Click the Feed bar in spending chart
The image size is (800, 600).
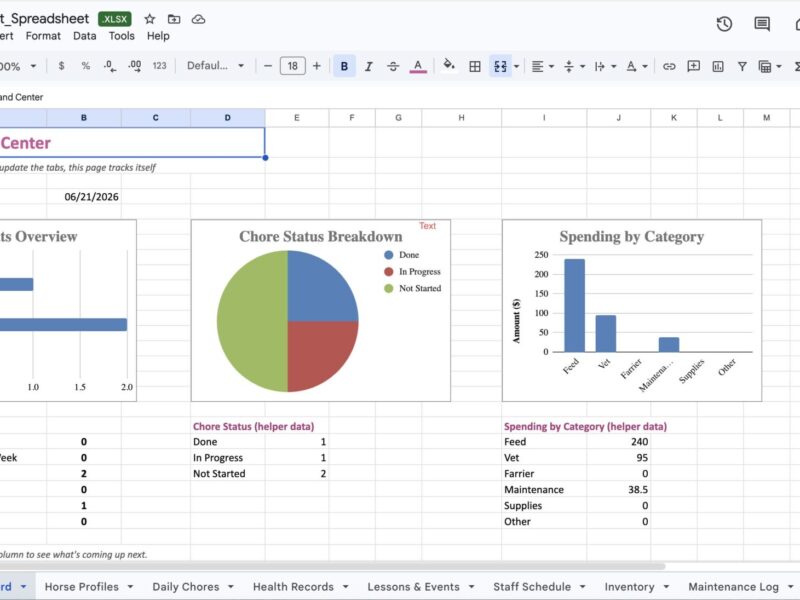574,305
